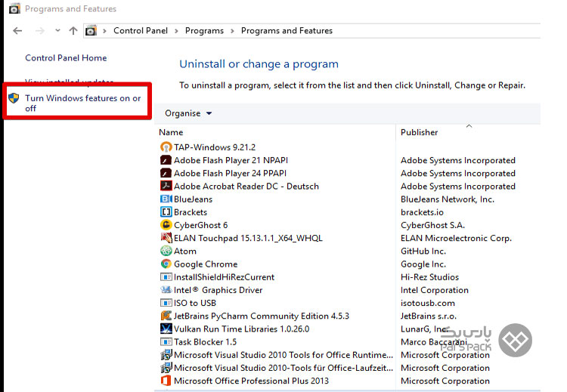
Task: Click publisher brackets.io
Action: (422, 212)
